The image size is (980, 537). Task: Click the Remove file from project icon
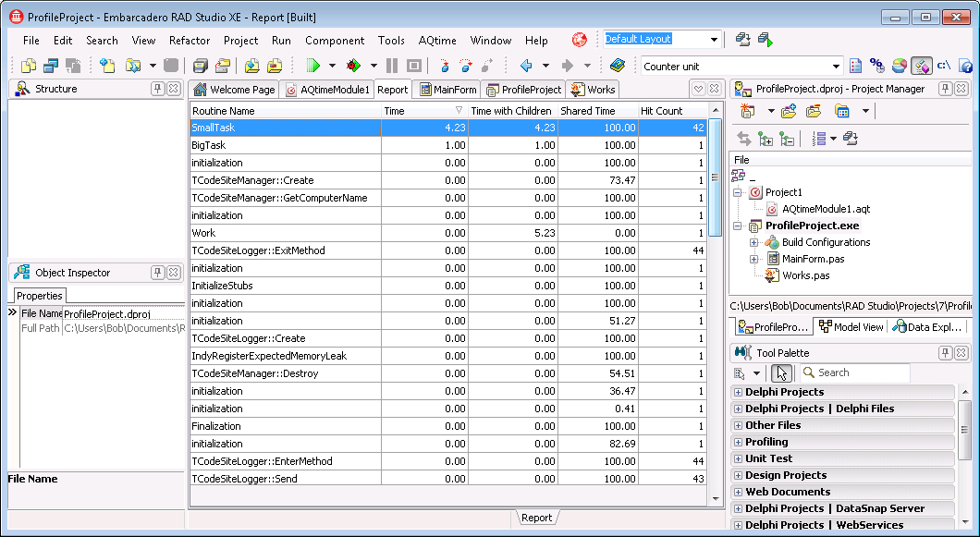tap(275, 66)
